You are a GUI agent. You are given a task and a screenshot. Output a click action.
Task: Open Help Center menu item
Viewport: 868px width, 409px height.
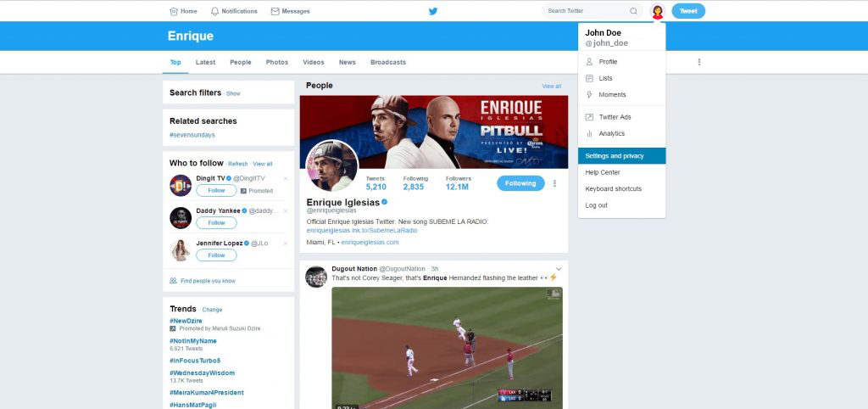(621, 172)
